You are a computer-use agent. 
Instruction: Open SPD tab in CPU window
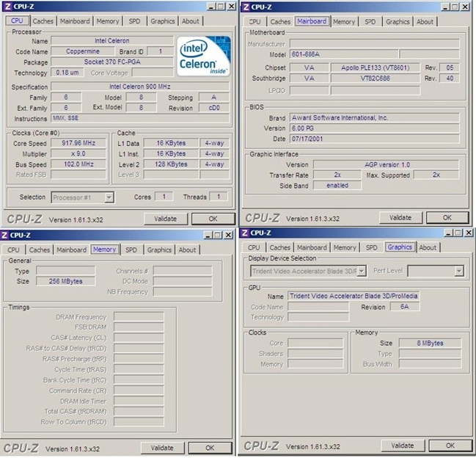click(134, 21)
